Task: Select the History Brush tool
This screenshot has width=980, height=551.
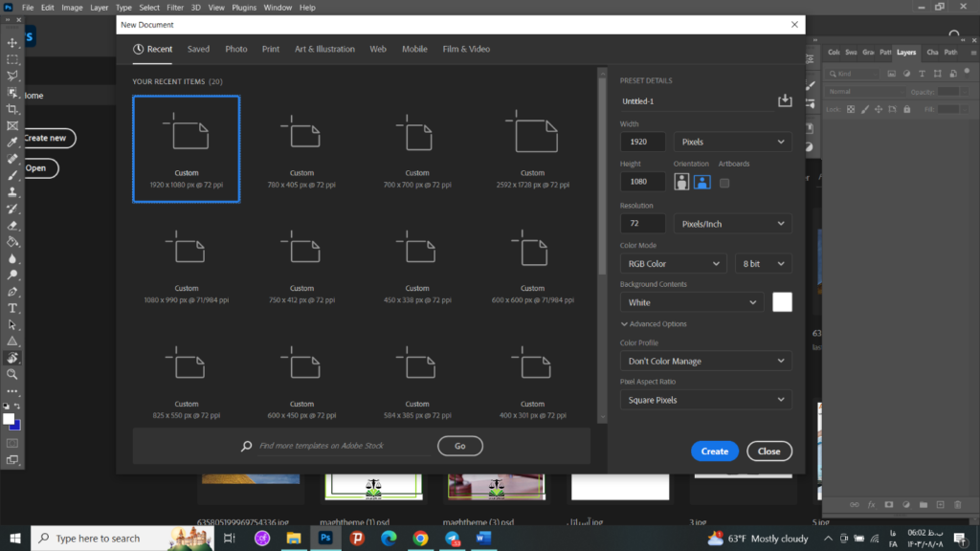Action: pyautogui.click(x=12, y=209)
